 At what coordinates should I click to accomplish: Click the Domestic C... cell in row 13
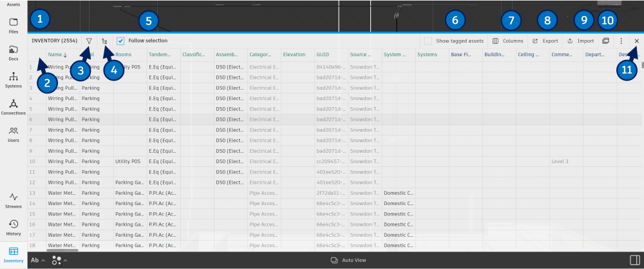pyautogui.click(x=399, y=192)
